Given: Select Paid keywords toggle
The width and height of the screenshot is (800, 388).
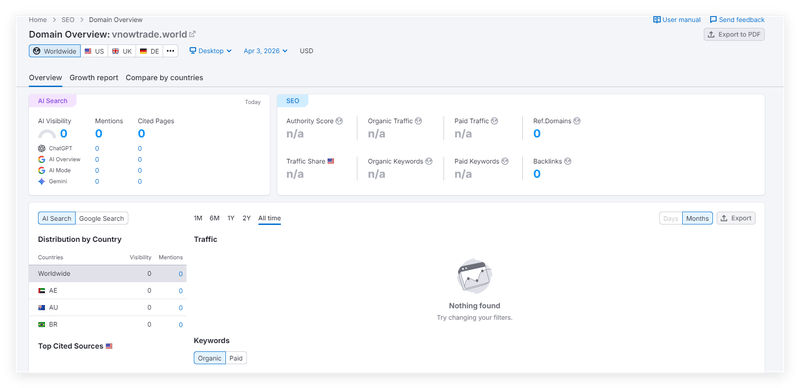Looking at the screenshot, I should (236, 358).
